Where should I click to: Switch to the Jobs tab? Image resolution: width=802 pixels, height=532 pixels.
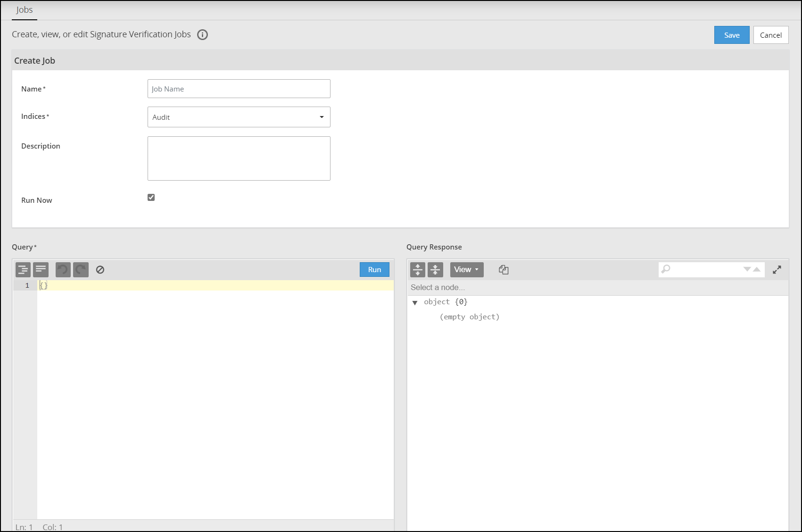25,10
